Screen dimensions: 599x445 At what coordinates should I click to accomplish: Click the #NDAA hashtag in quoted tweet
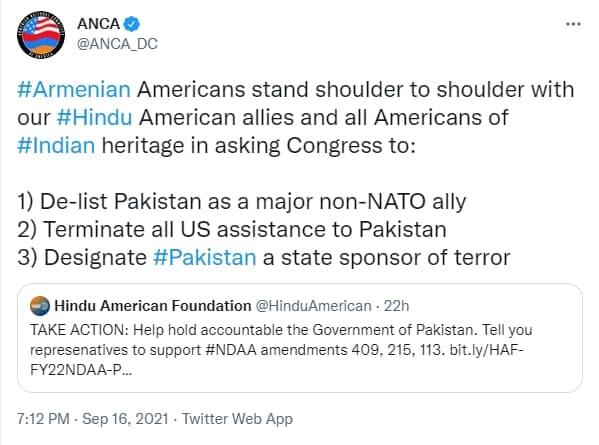(x=231, y=350)
